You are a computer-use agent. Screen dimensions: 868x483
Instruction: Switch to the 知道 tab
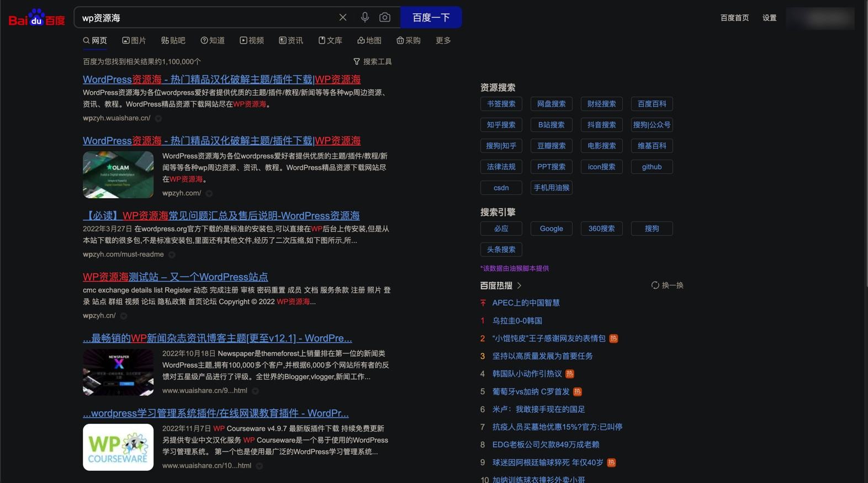point(213,40)
